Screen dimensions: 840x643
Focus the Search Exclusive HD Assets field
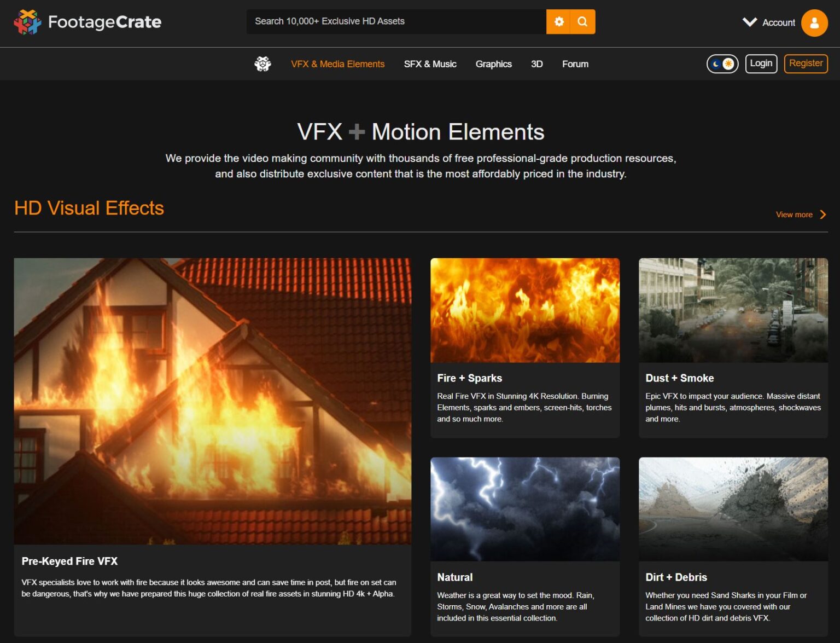coord(396,21)
